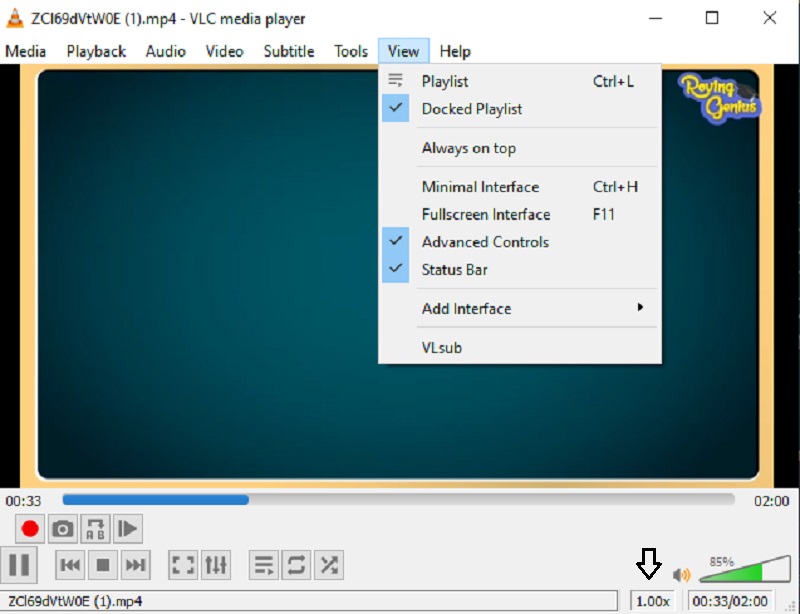The width and height of the screenshot is (800, 614).
Task: Pause playback with the pause button
Action: point(19,564)
